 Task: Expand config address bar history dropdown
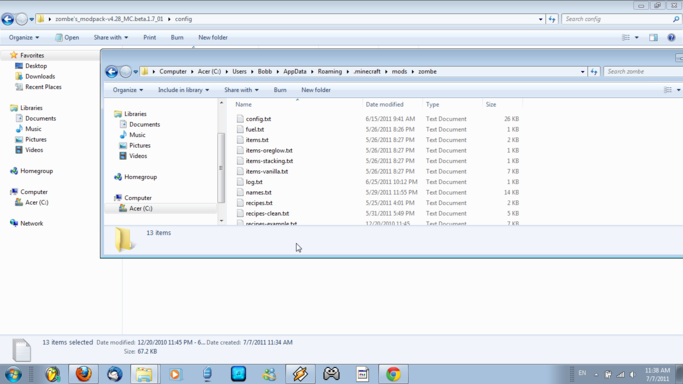click(x=541, y=19)
